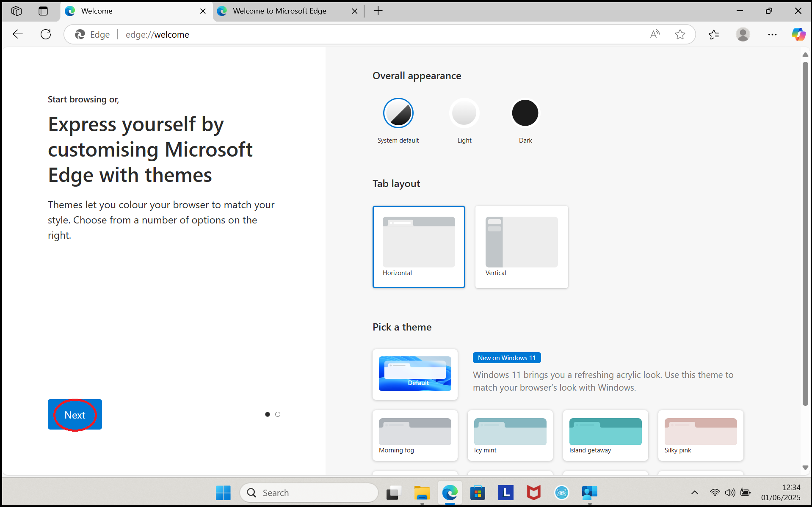
Task: Click the Next button
Action: 75,415
